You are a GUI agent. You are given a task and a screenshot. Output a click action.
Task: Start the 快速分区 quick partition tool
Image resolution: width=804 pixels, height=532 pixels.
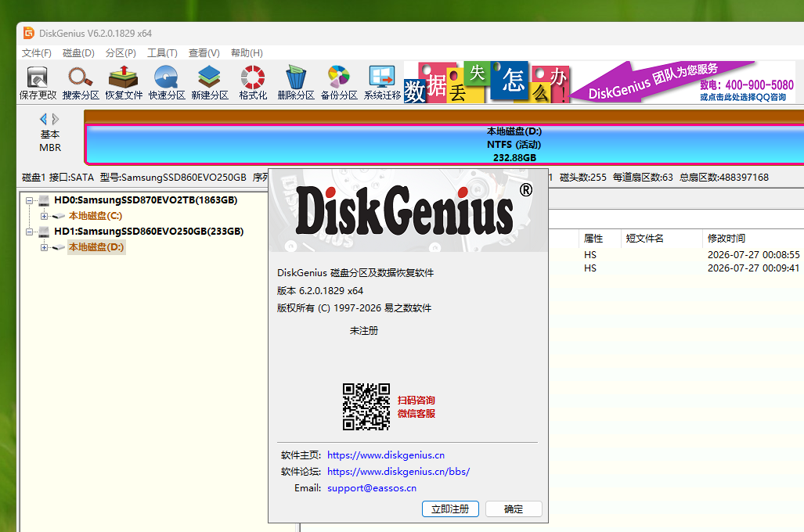pos(167,83)
